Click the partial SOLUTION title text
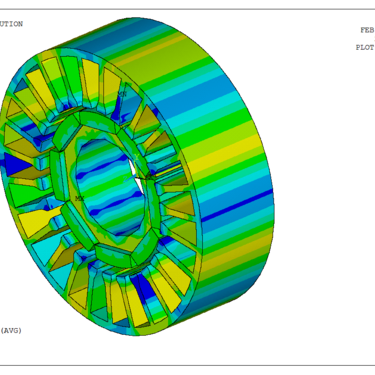Image resolution: width=375 pixels, height=375 pixels. [x=11, y=24]
